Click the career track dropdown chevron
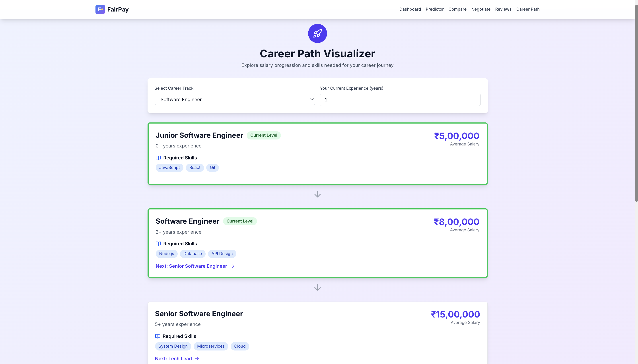Image resolution: width=638 pixels, height=364 pixels. 311,99
